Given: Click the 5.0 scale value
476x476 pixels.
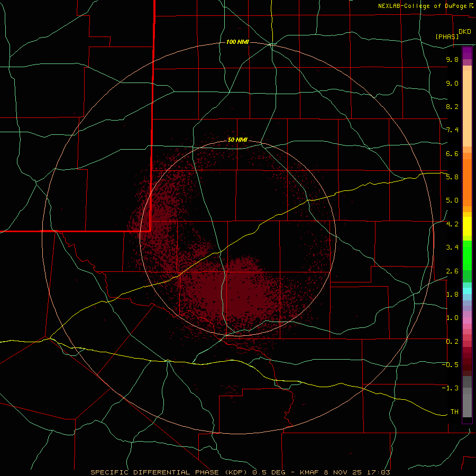Looking at the screenshot, I should pos(452,200).
